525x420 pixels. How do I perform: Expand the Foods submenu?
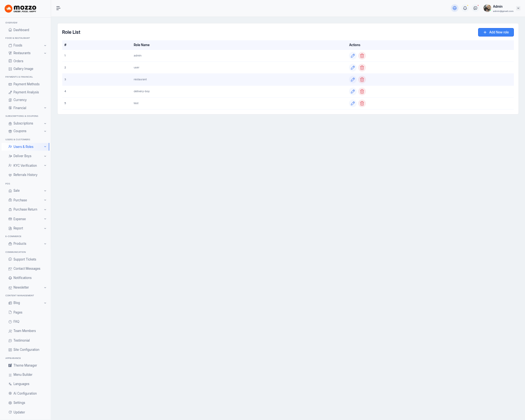point(45,45)
